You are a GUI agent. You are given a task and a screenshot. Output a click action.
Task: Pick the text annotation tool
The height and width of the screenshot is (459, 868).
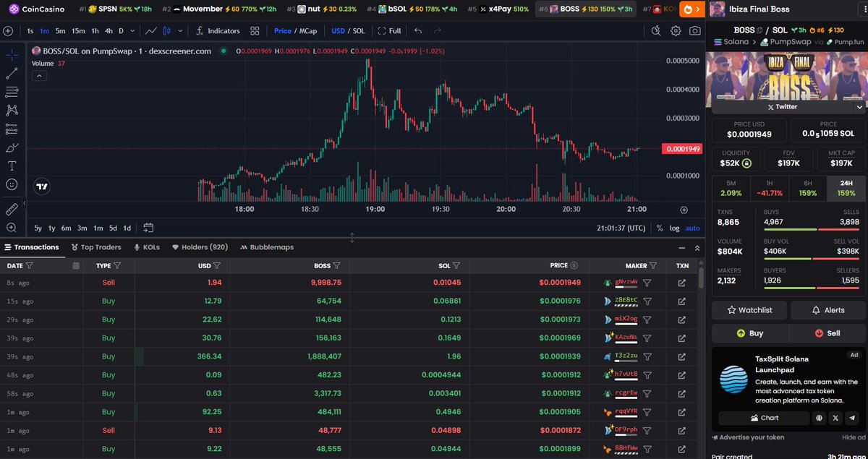12,166
